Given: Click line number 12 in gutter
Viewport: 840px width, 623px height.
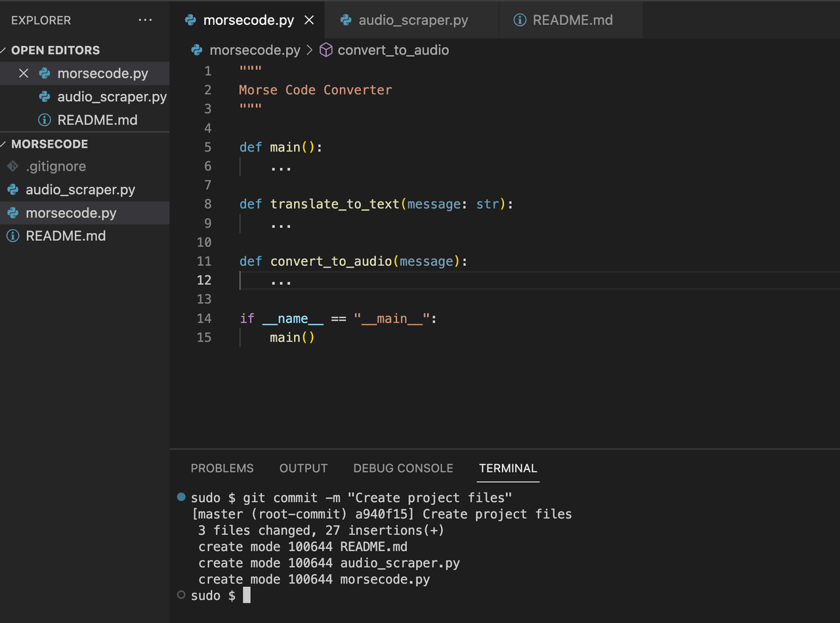Looking at the screenshot, I should point(204,280).
